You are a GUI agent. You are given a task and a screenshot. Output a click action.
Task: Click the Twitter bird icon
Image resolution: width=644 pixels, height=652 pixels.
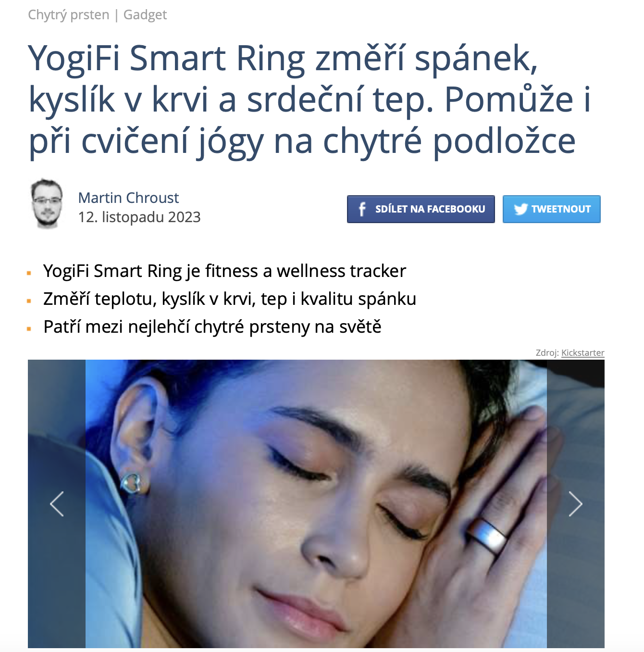pyautogui.click(x=520, y=209)
